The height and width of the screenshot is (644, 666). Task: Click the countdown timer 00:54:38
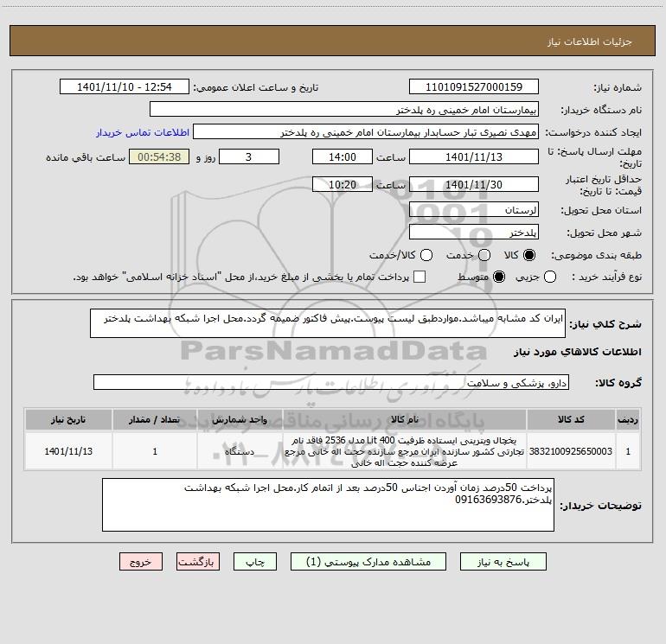(159, 156)
